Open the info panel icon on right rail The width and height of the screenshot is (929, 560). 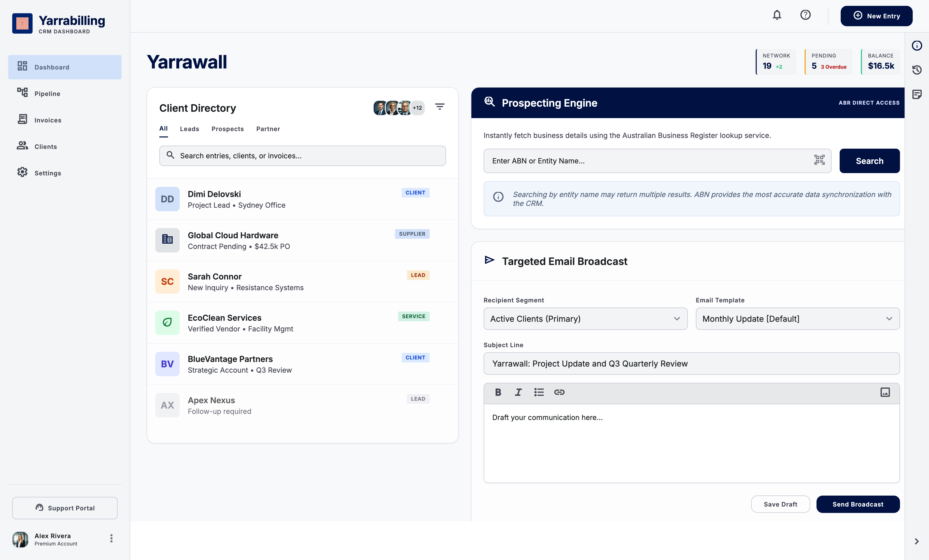click(x=917, y=46)
